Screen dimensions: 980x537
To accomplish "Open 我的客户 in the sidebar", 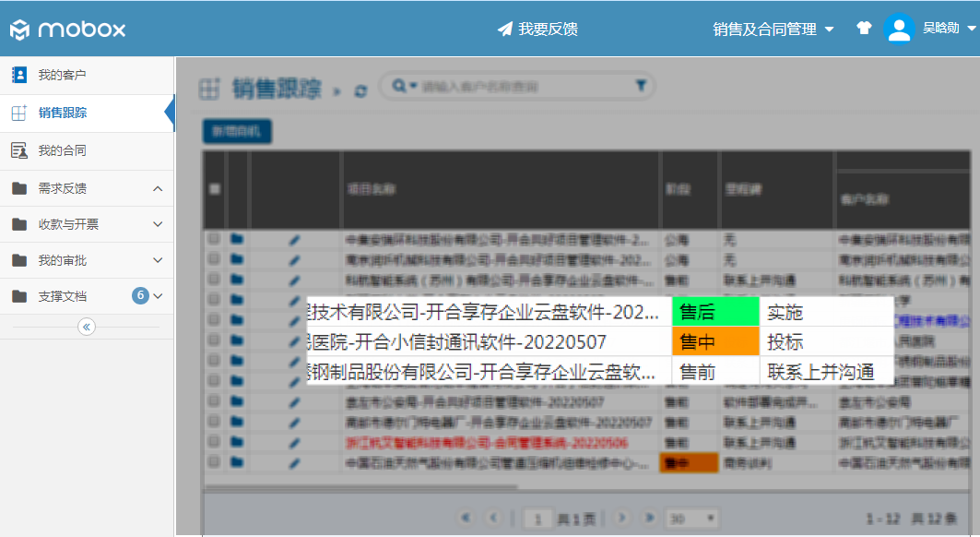I will 62,75.
